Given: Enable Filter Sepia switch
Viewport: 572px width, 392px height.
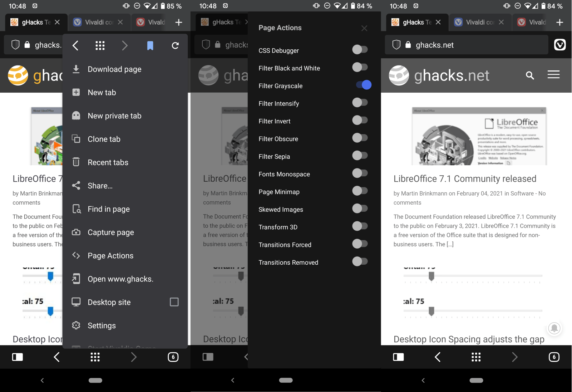Looking at the screenshot, I should [x=360, y=155].
